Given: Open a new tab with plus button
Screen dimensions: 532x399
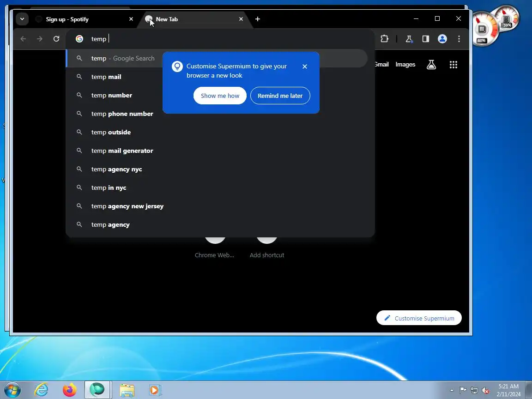Looking at the screenshot, I should tap(258, 19).
